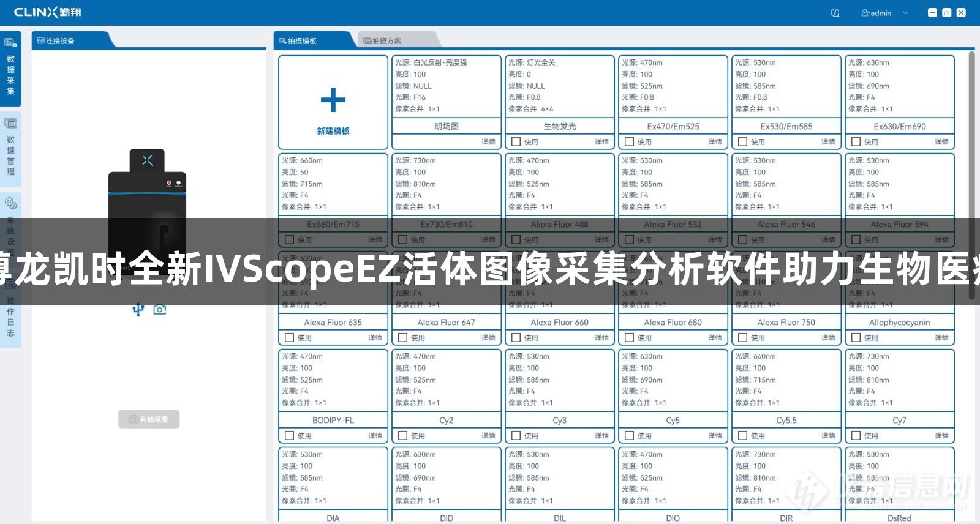Open 详情 for Ex530/Em585 template
This screenshot has width=980, height=524.
click(828, 142)
